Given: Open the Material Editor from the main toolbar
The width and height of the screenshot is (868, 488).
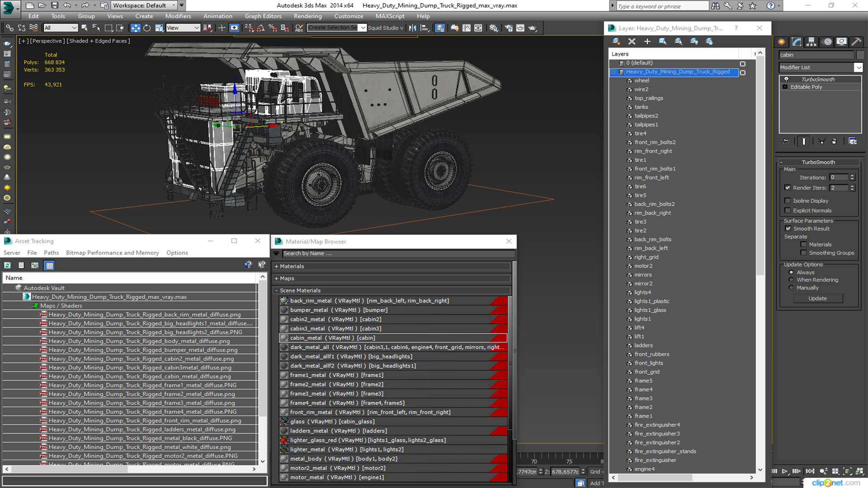Looking at the screenshot, I should click(493, 28).
